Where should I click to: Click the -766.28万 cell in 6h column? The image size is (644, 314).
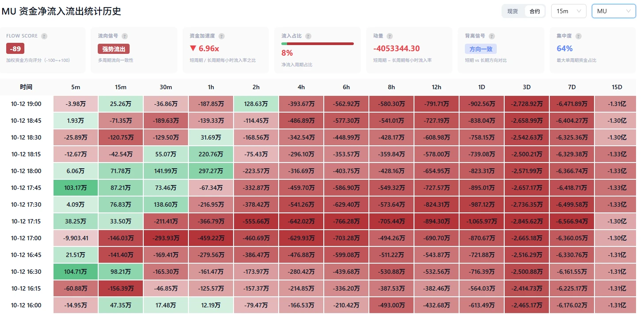tap(346, 221)
